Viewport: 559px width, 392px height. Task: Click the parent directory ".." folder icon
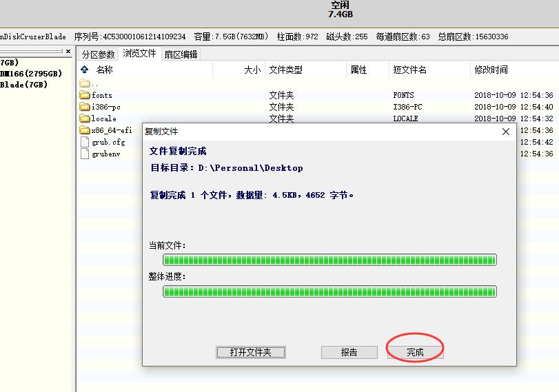(x=85, y=83)
